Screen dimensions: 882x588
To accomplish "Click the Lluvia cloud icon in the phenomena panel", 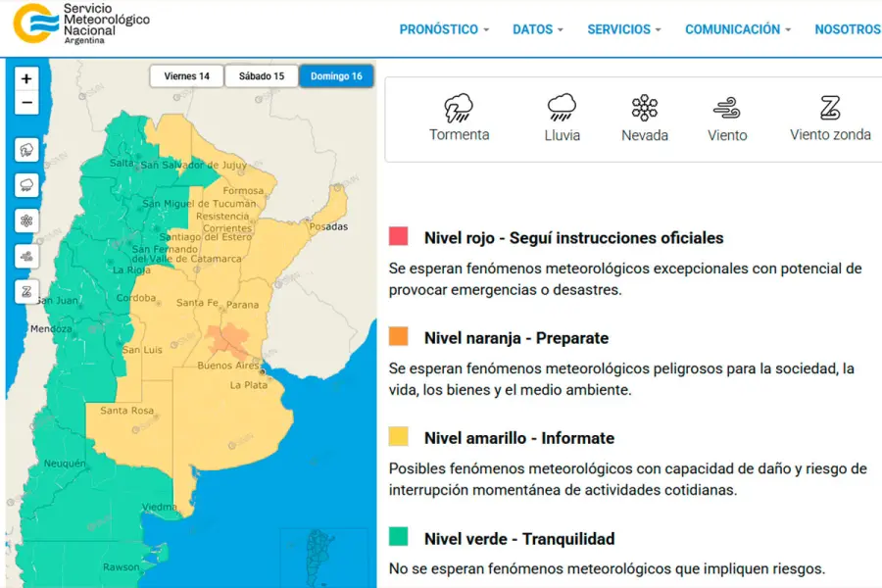I will click(x=562, y=107).
